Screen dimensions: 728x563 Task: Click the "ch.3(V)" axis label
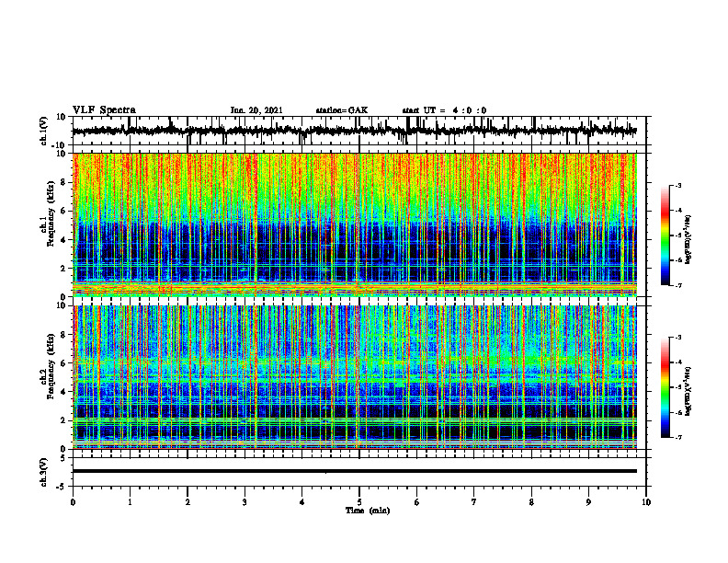[x=44, y=472]
